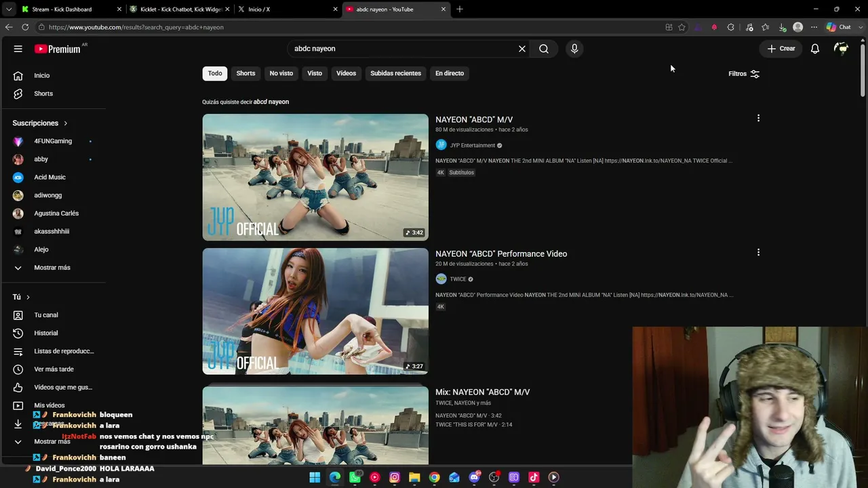Open the YouTube guide hamburger menu
This screenshot has width=868, height=488.
click(x=18, y=49)
